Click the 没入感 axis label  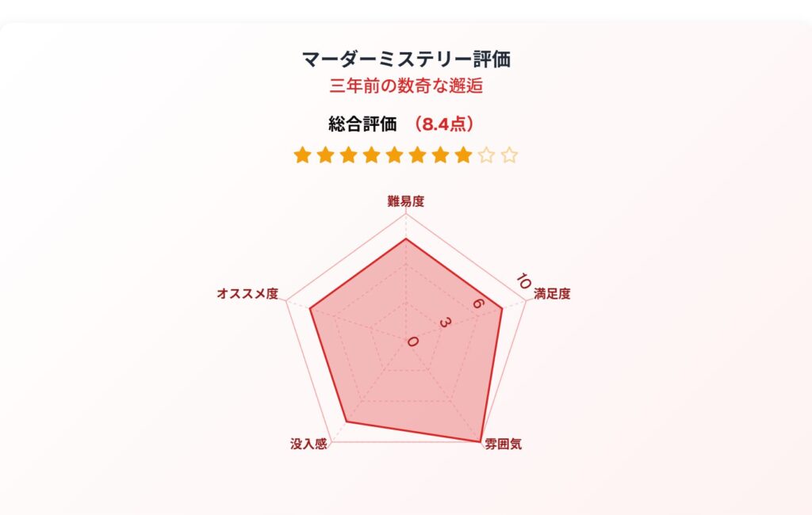pyautogui.click(x=308, y=444)
